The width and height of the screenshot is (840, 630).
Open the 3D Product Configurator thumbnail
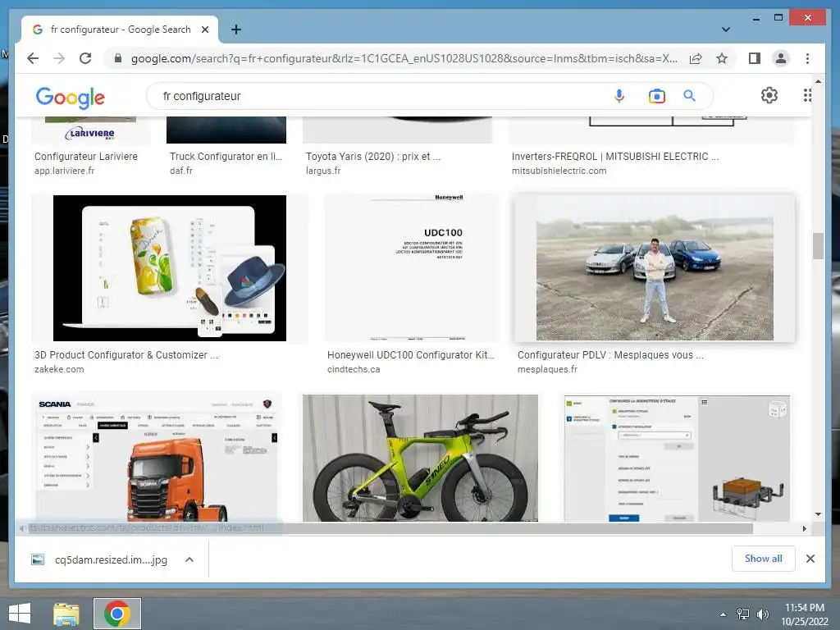tap(169, 268)
